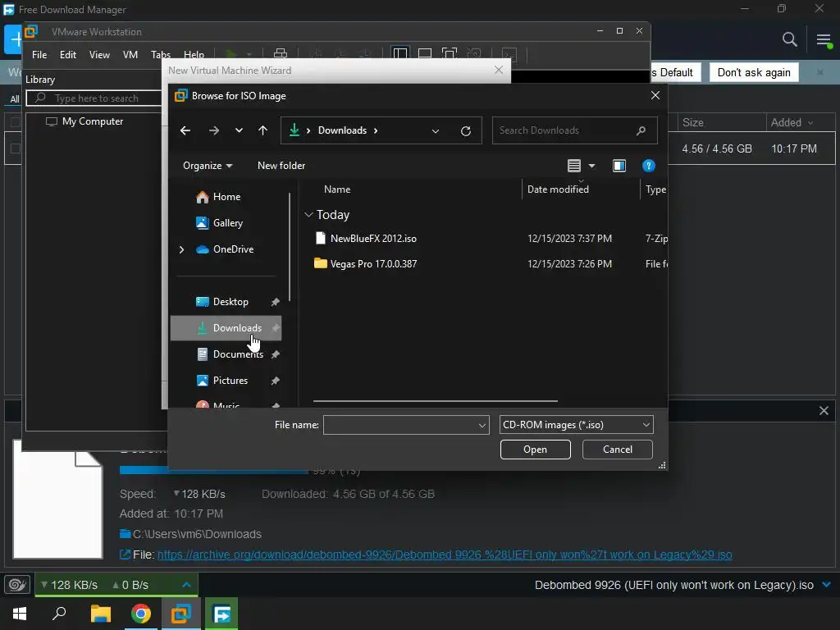Expand the speed limit chevron in status bar
This screenshot has width=840, height=630.
pyautogui.click(x=186, y=584)
